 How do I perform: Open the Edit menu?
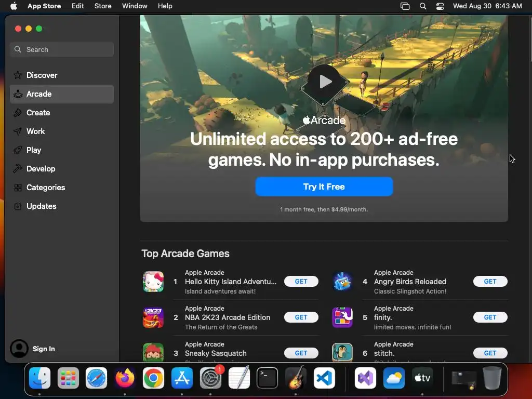(x=78, y=6)
